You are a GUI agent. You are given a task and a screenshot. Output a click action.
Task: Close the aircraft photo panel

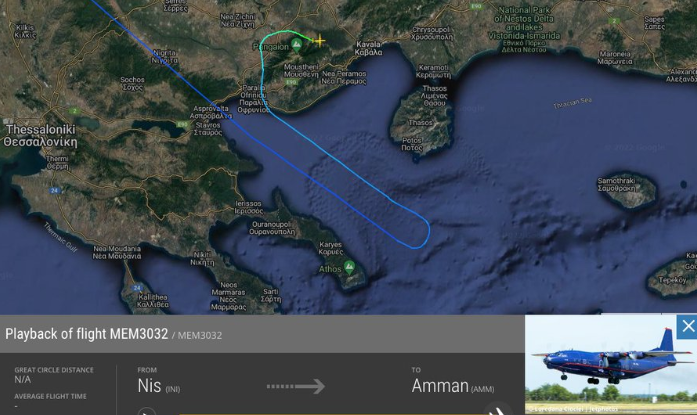click(x=687, y=327)
